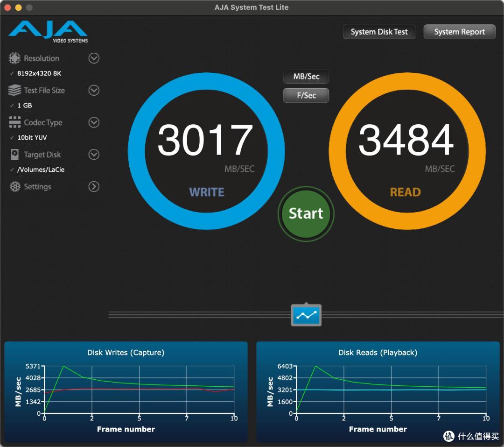The width and height of the screenshot is (504, 447).
Task: Expand the Codec Type dropdown chevron
Action: 94,122
